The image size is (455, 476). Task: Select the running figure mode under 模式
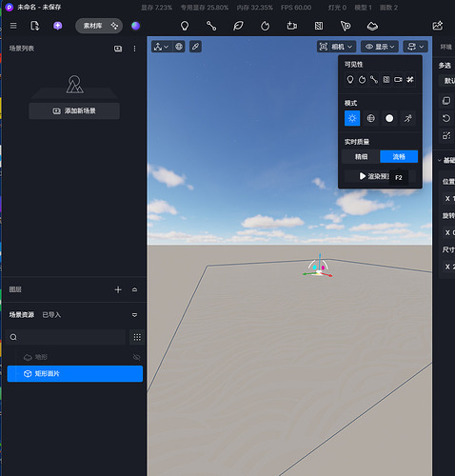(408, 118)
